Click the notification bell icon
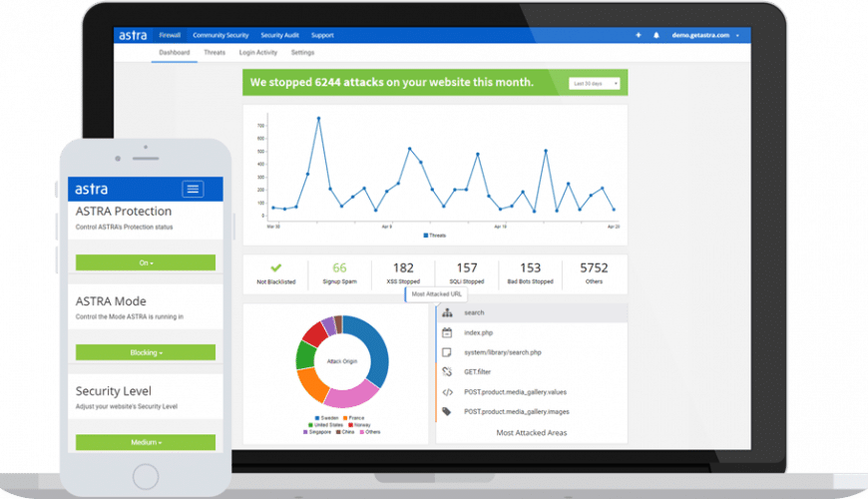This screenshot has width=868, height=499. tap(656, 35)
